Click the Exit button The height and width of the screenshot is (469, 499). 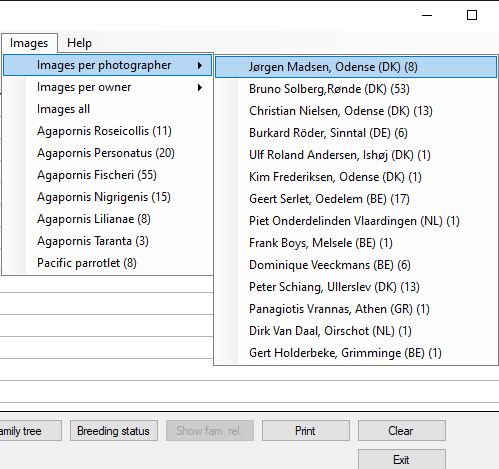pyautogui.click(x=402, y=460)
